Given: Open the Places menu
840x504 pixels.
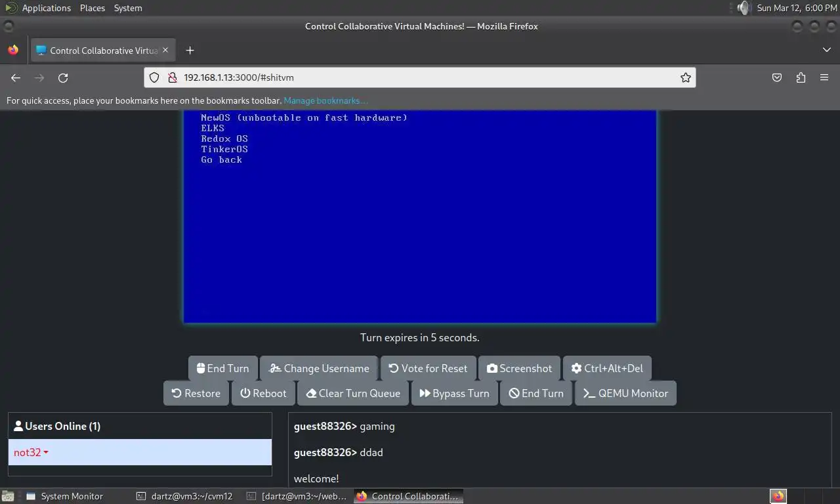Looking at the screenshot, I should click(x=93, y=8).
